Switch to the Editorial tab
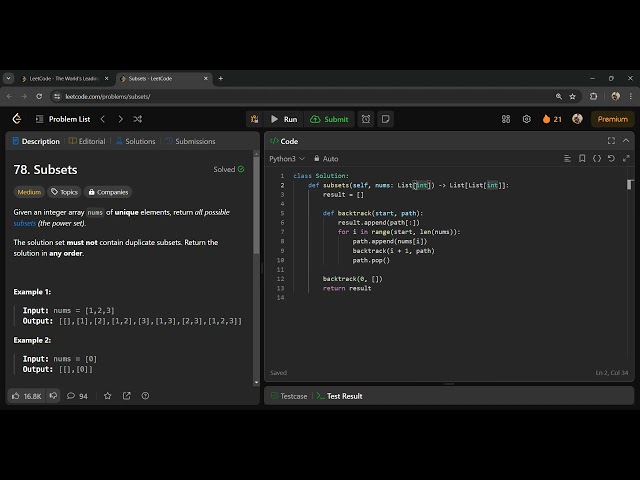640x480 pixels. (x=87, y=141)
